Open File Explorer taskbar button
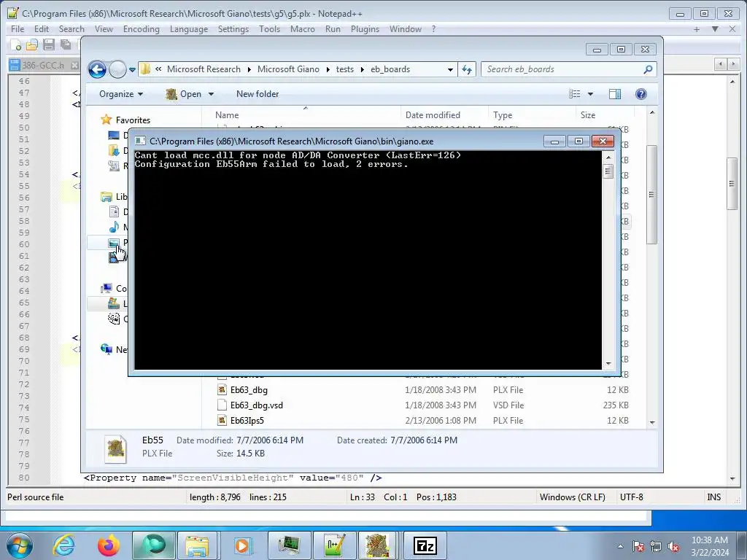 pyautogui.click(x=197, y=545)
